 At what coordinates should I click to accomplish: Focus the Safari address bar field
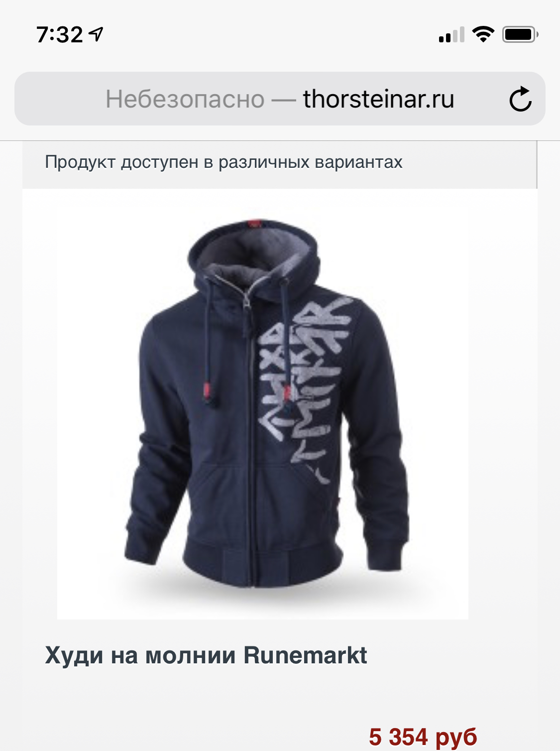(x=280, y=99)
